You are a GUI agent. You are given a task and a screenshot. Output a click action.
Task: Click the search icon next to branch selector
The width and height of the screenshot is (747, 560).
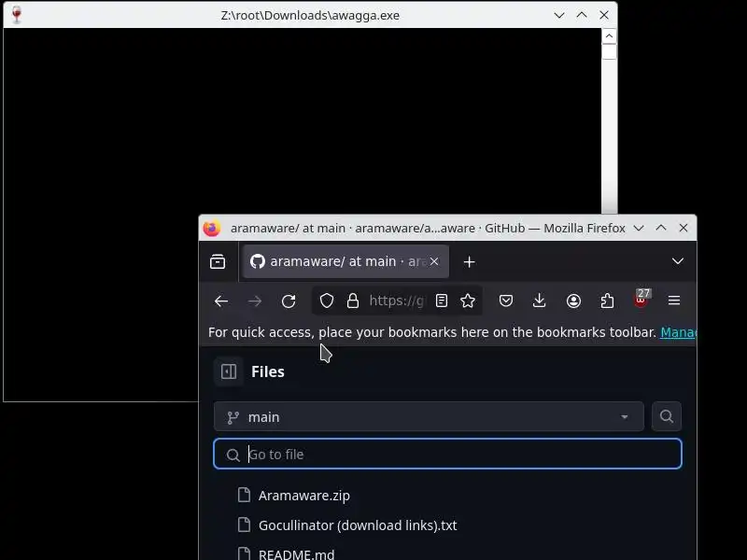click(x=667, y=416)
